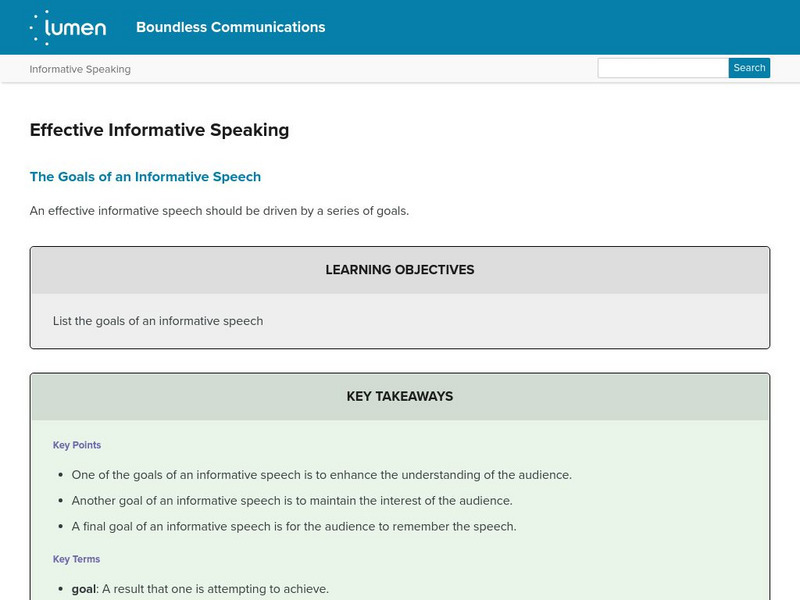Click the bullet about maintaining audience interest
This screenshot has width=800, height=600.
292,501
